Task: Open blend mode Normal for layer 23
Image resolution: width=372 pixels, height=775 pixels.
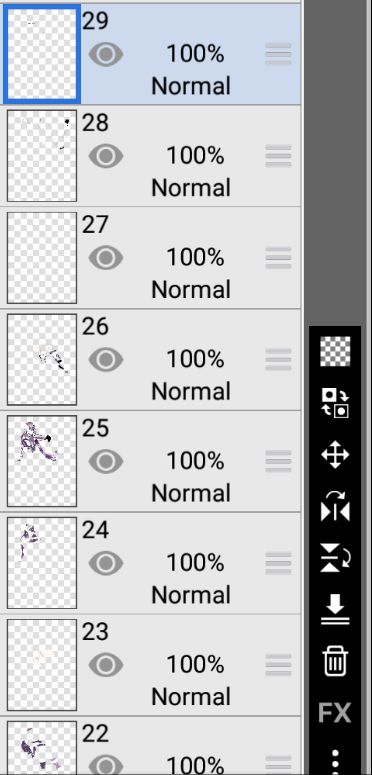Action: point(191,697)
